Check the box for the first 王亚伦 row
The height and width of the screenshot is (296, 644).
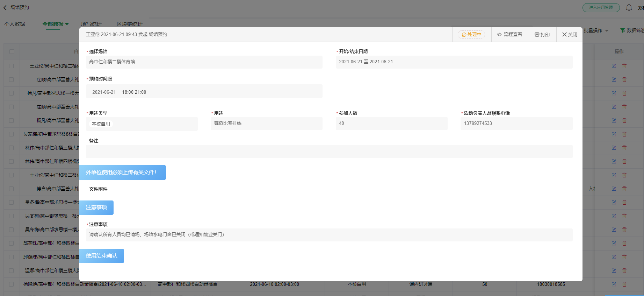(12, 66)
